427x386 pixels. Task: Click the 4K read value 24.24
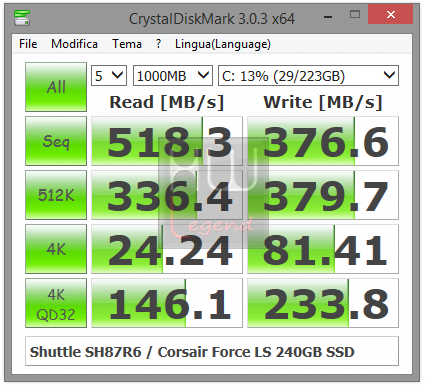pos(167,249)
